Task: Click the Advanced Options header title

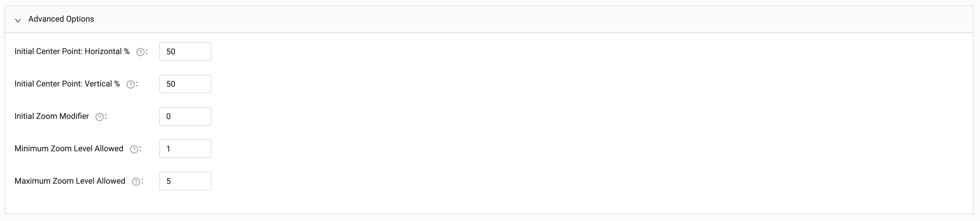Action: [61, 19]
